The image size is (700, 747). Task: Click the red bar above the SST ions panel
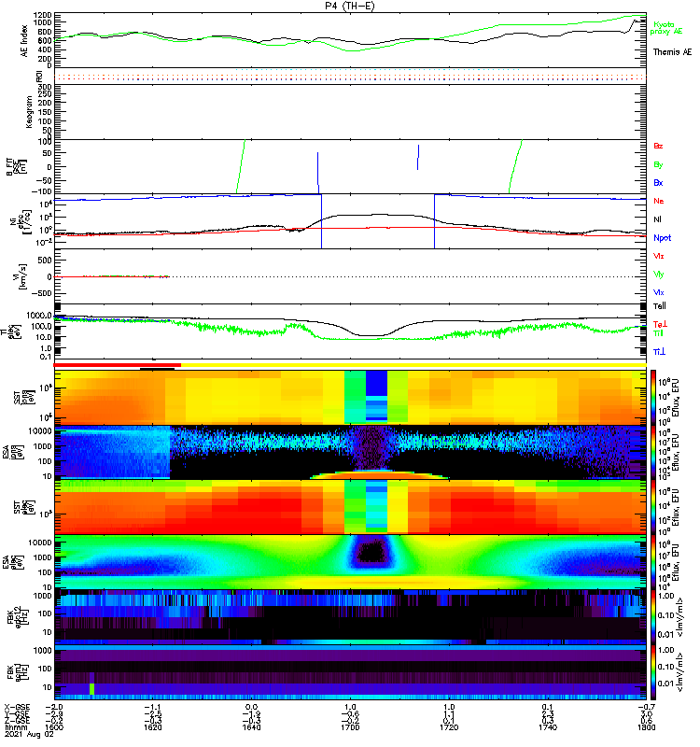tap(118, 365)
